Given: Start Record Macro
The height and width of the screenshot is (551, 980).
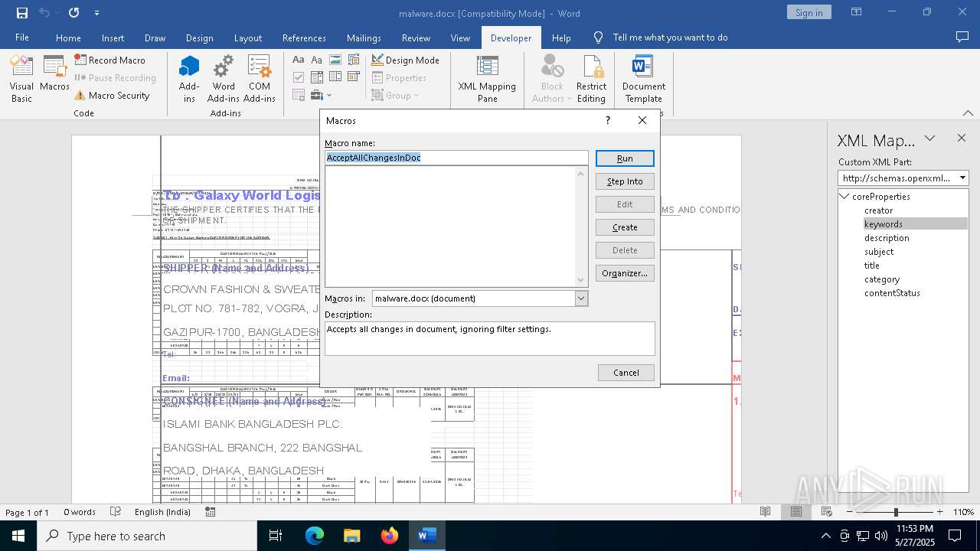Looking at the screenshot, I should (109, 60).
